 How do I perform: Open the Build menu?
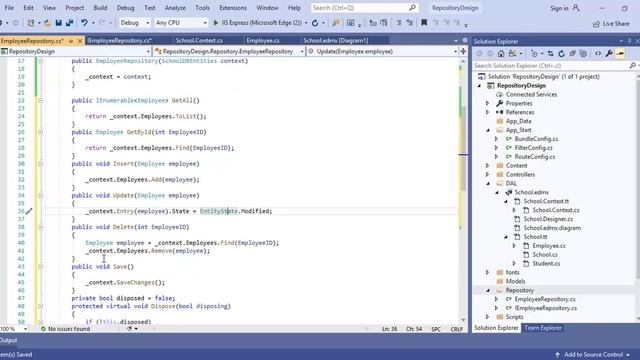[100, 8]
